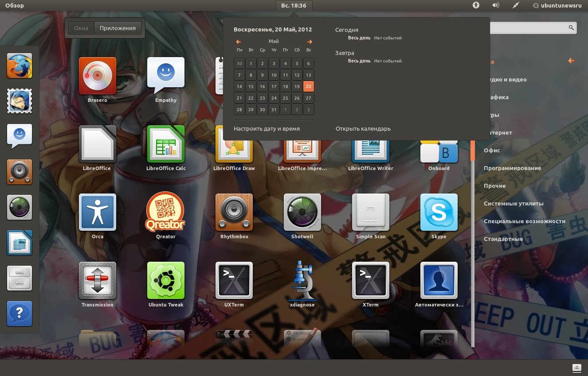Open Rhythmbox from the applications grid
Viewport: 588px width, 376px height.
click(x=234, y=212)
